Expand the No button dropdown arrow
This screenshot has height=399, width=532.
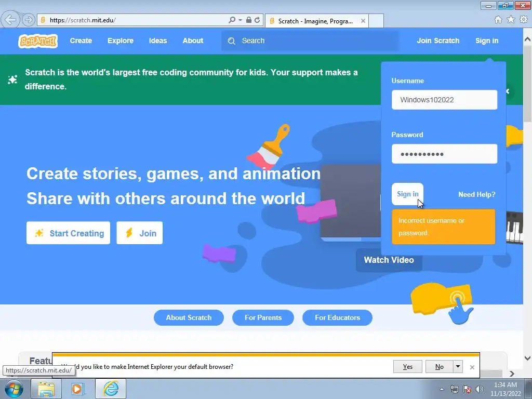click(x=458, y=366)
